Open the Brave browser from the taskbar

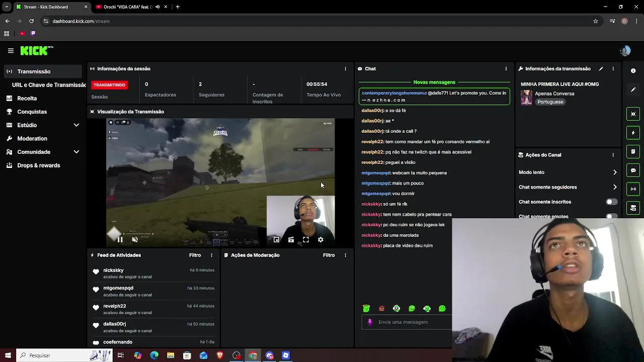click(x=220, y=355)
